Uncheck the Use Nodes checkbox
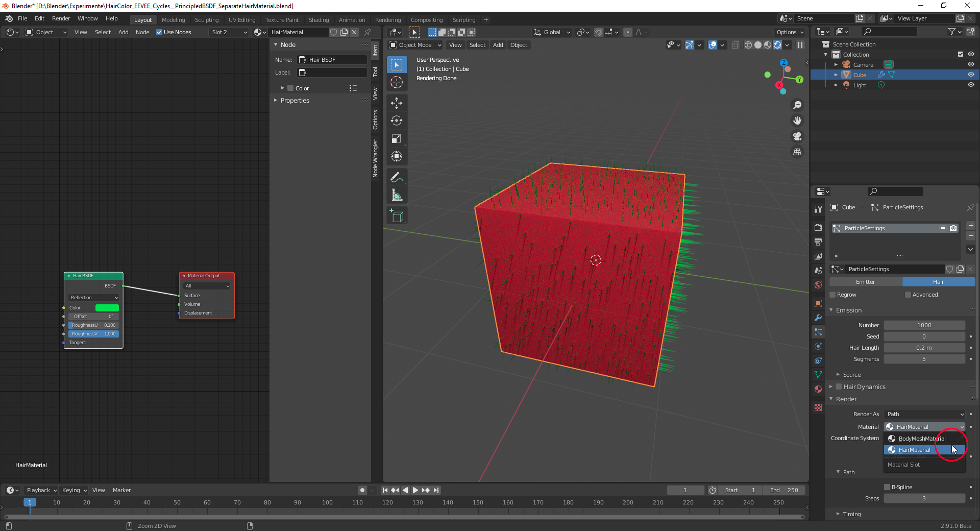 [x=159, y=32]
